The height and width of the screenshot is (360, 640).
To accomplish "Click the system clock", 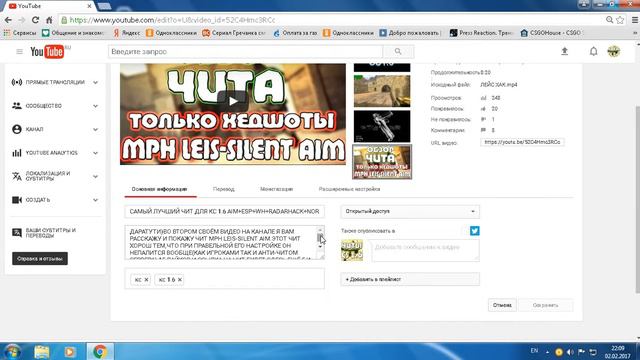I will 618,352.
